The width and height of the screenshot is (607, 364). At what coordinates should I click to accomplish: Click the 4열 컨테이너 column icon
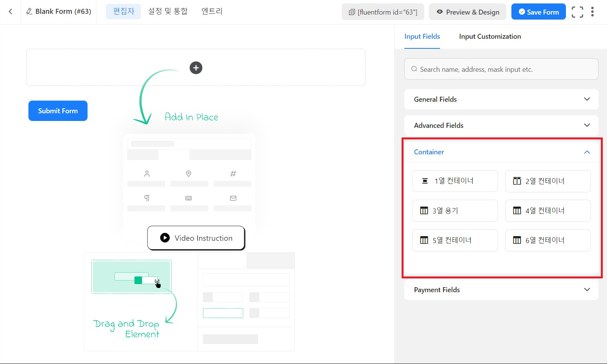517,210
